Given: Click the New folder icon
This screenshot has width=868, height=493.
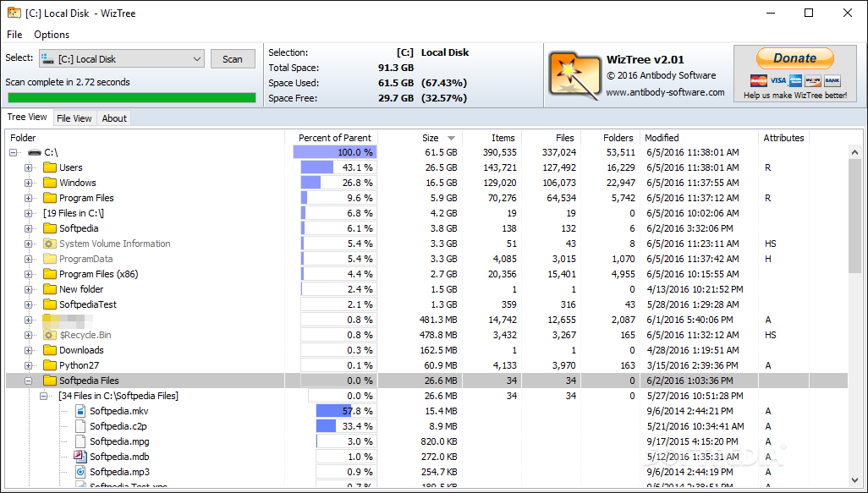Looking at the screenshot, I should click(50, 289).
